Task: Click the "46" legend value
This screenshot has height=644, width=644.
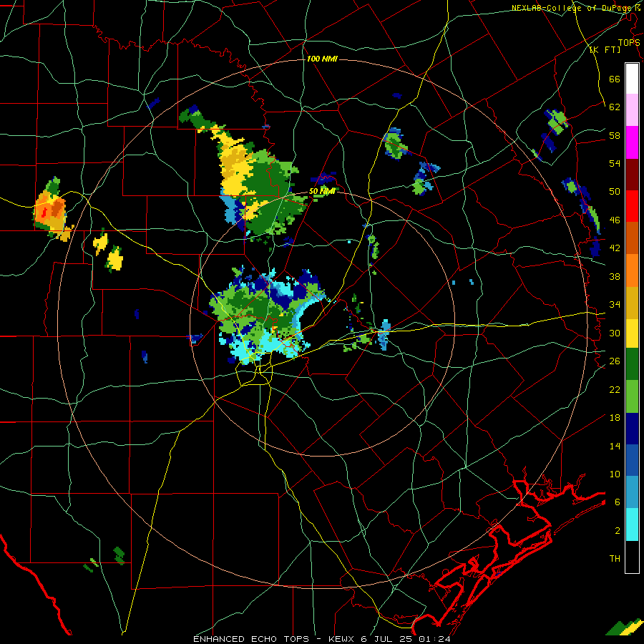Action: tap(615, 220)
